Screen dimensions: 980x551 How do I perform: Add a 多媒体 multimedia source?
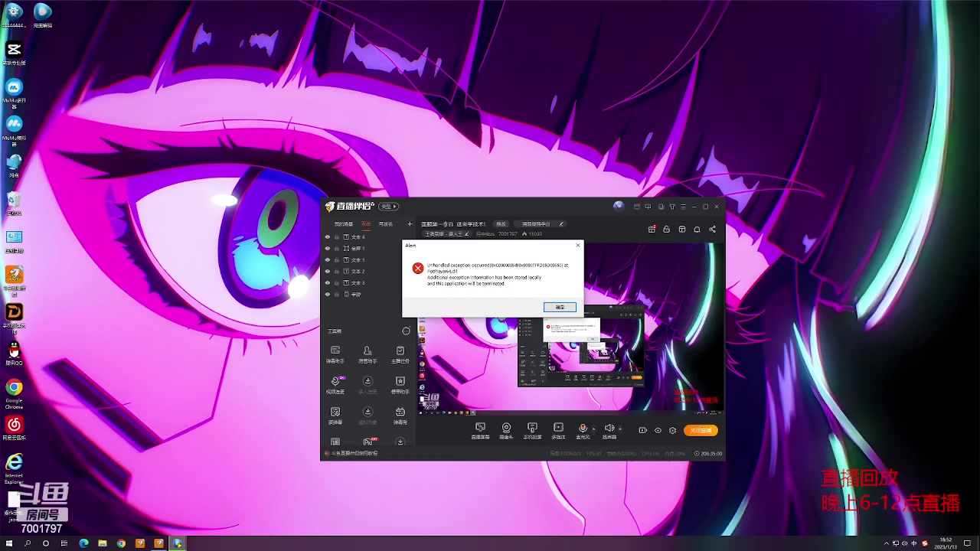(x=558, y=431)
